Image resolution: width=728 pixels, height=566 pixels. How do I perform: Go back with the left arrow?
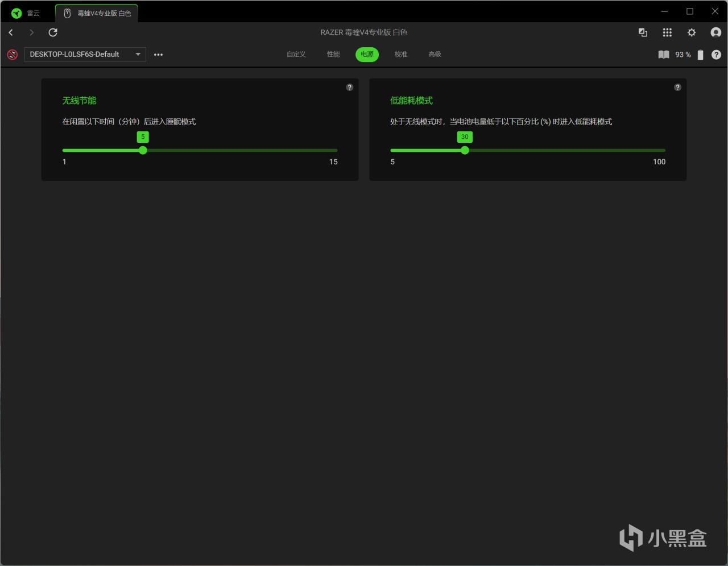click(11, 32)
